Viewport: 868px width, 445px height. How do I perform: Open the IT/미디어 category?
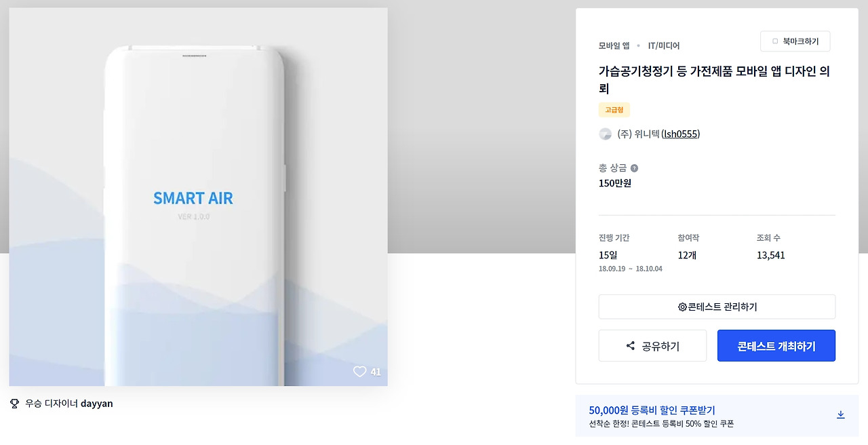click(664, 45)
